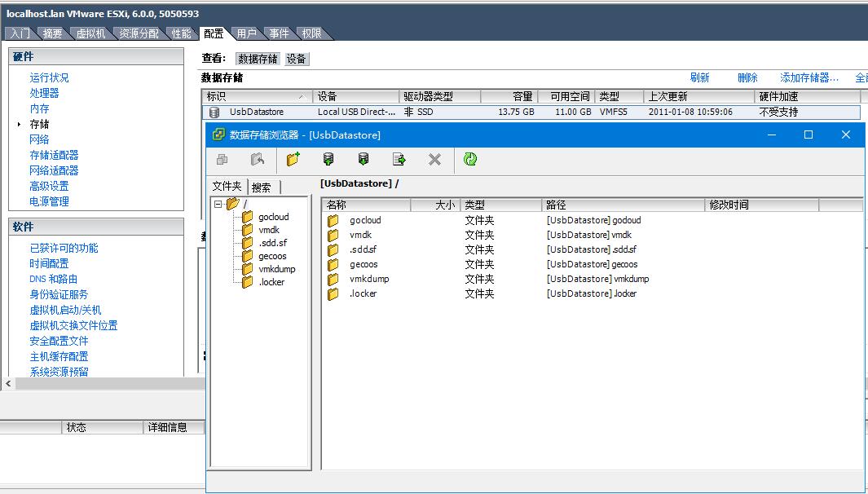This screenshot has width=868, height=494.
Task: Open 已获许可的功能 in software list
Action: (x=64, y=248)
